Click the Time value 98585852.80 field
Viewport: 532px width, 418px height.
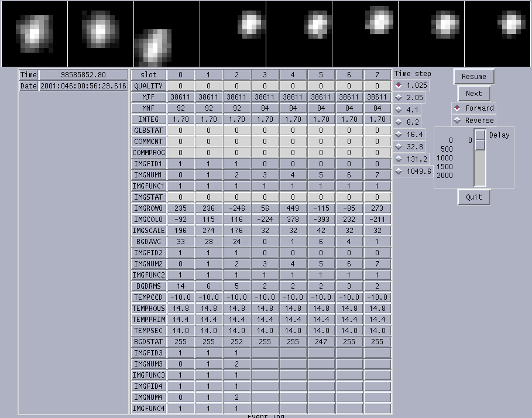click(84, 75)
